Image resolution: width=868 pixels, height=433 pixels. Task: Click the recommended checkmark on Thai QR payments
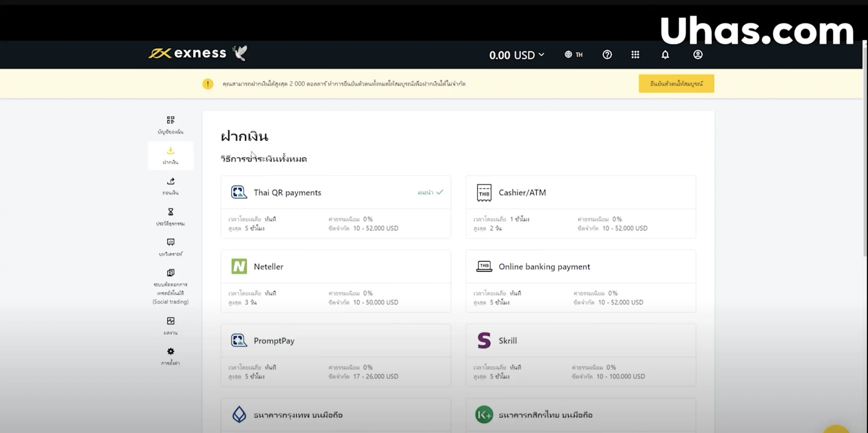click(440, 192)
